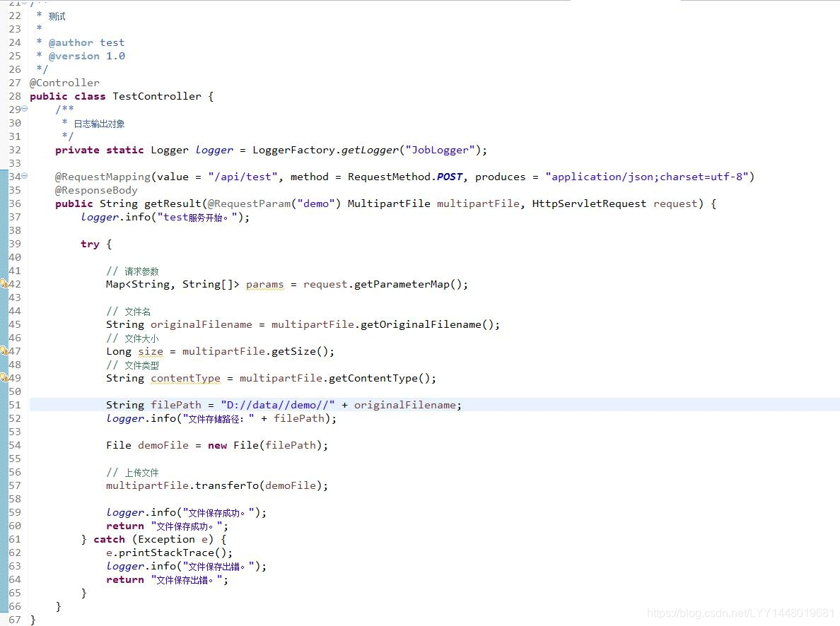Collapse the getResult method at line 34
The width and height of the screenshot is (840, 626).
pos(23,176)
